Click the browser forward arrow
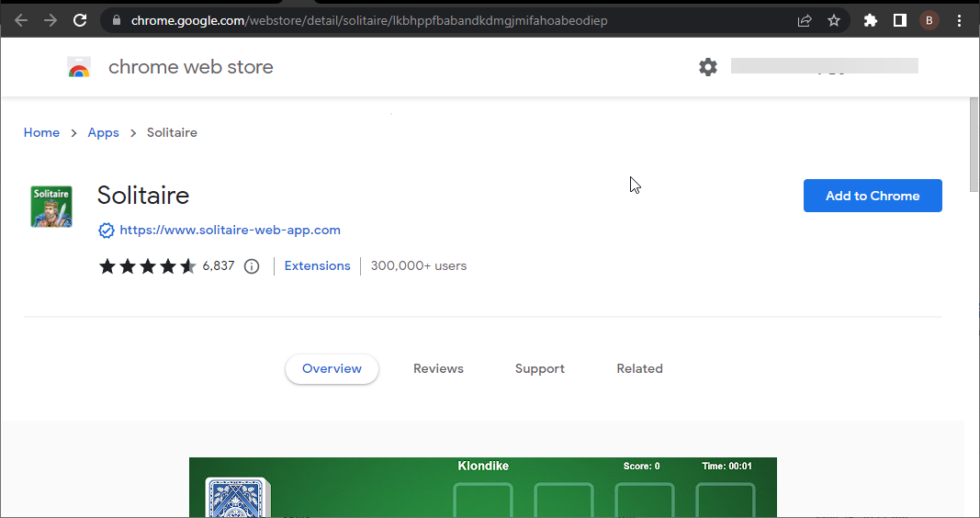Viewport: 980px width, 518px height. (51, 20)
